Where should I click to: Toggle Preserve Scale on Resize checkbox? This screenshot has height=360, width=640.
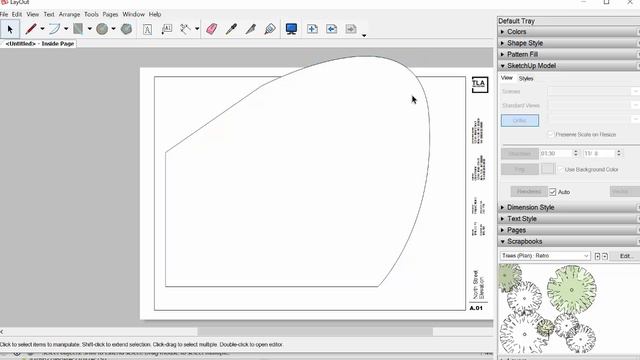[550, 134]
